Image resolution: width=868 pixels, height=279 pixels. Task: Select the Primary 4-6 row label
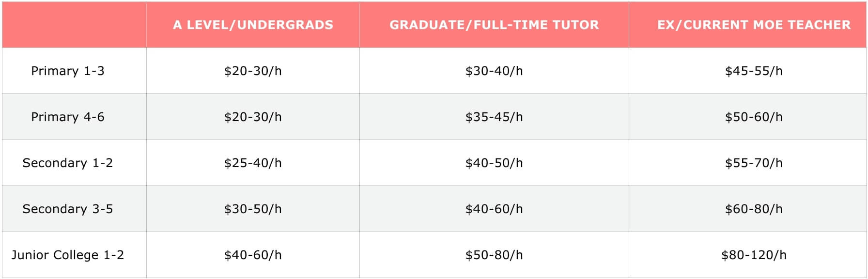click(x=68, y=117)
